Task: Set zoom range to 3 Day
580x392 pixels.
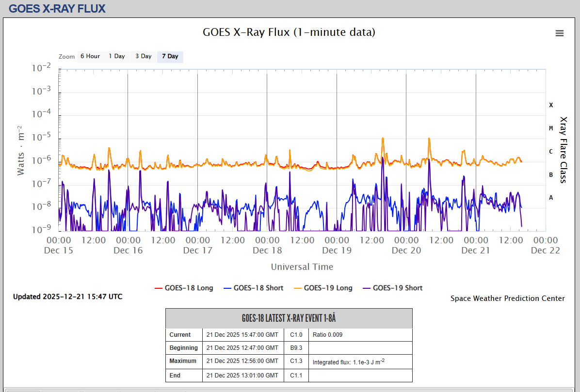Action: pyautogui.click(x=143, y=57)
